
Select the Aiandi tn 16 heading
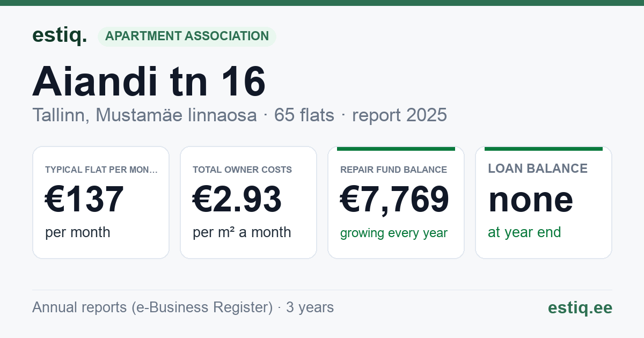click(x=149, y=82)
